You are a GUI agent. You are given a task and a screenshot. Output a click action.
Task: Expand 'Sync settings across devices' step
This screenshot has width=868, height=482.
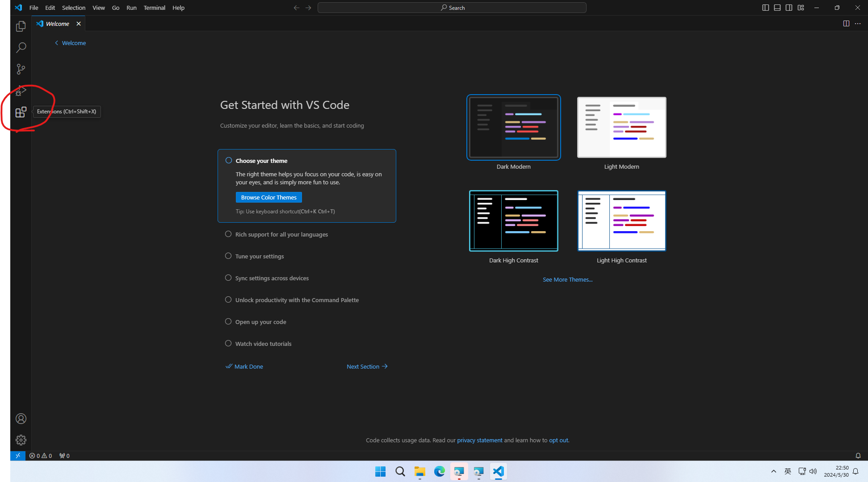click(272, 278)
